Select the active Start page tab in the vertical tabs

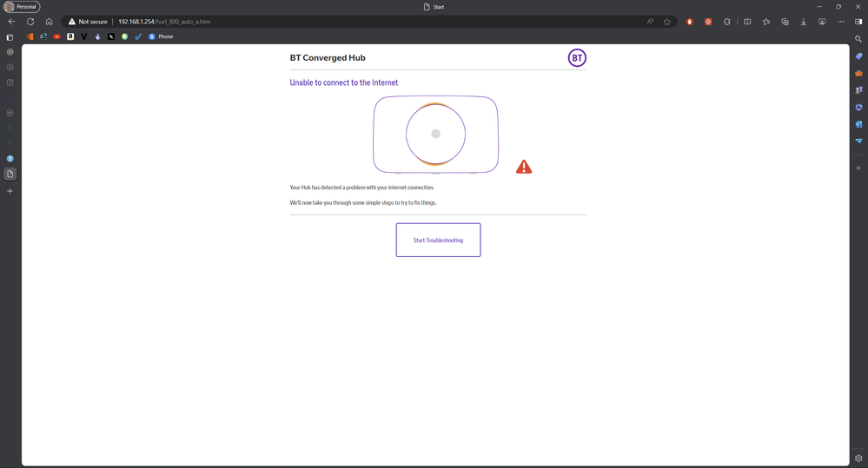[10, 174]
